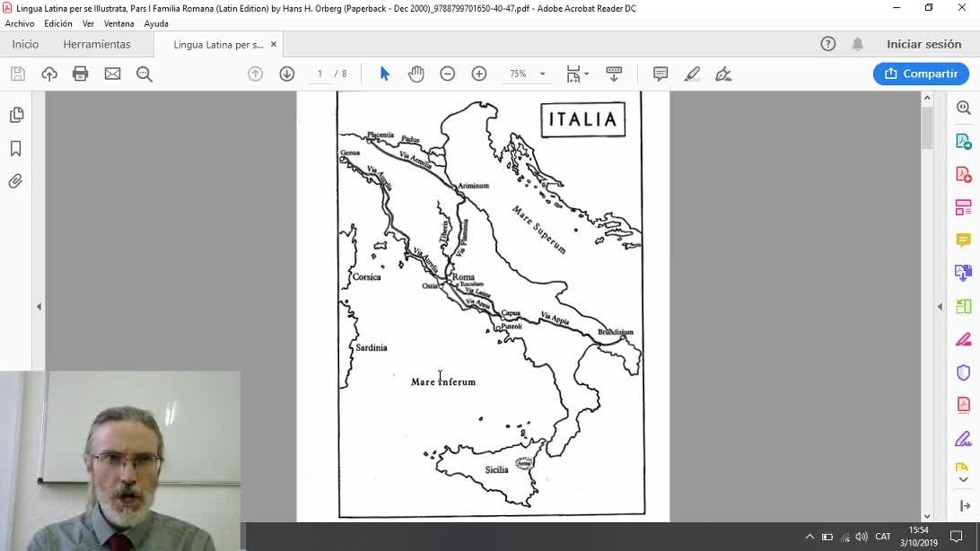Collapse the right tools pane arrow
This screenshot has width=980, height=551.
click(x=940, y=307)
